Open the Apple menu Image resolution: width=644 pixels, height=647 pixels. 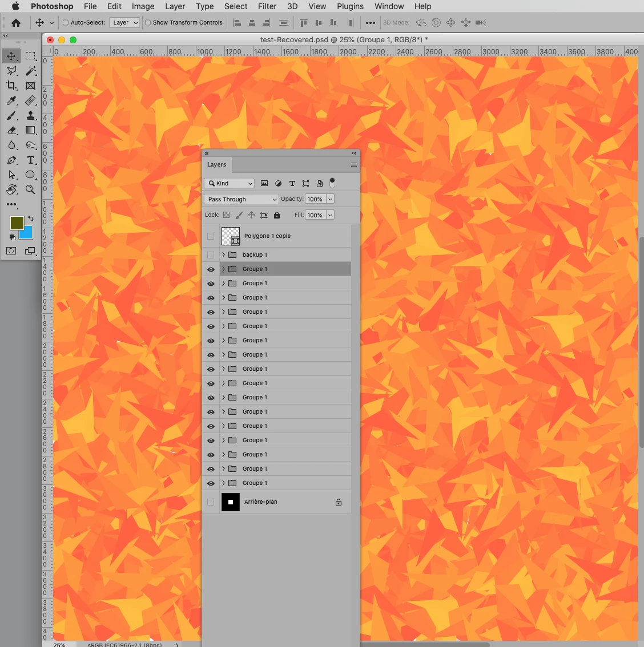(15, 6)
